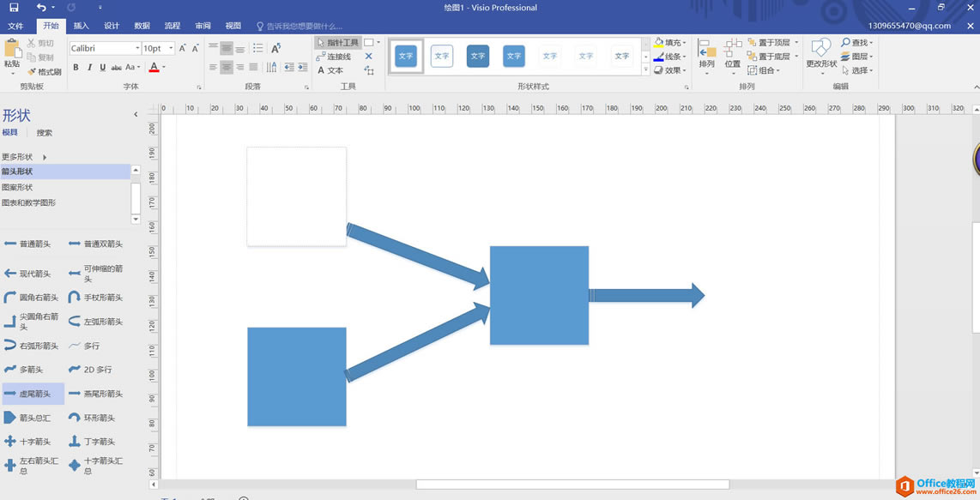
Task: Click the Undo arrow icon
Action: click(x=41, y=8)
